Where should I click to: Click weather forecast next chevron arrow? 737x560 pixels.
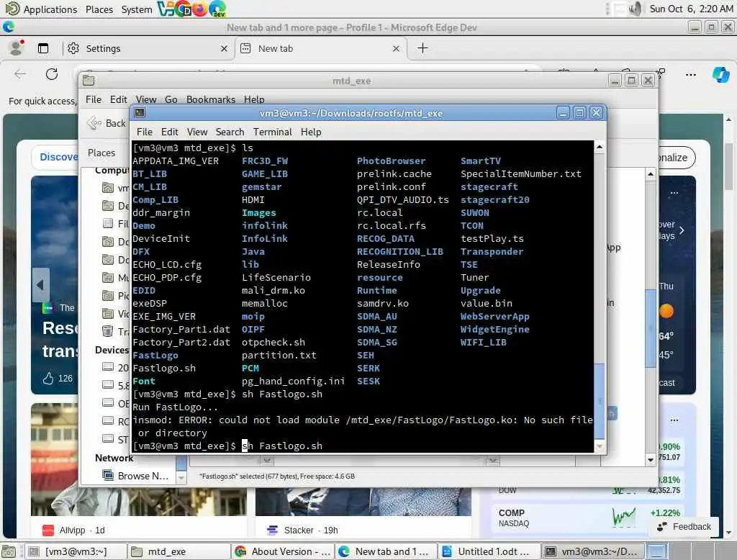[x=682, y=230]
